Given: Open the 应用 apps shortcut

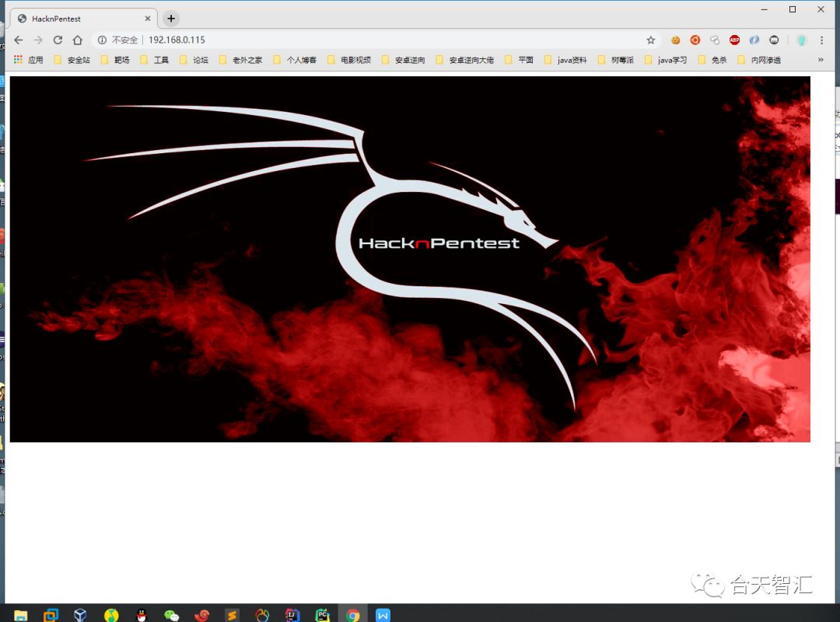Looking at the screenshot, I should coord(29,60).
